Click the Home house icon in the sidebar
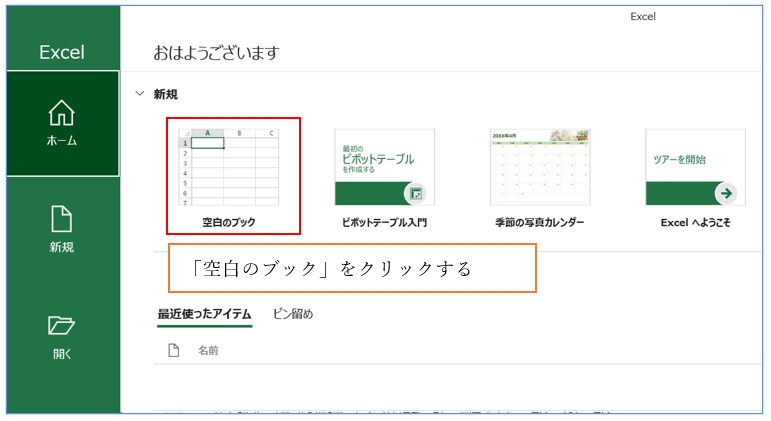The width and height of the screenshot is (771, 421). (62, 113)
